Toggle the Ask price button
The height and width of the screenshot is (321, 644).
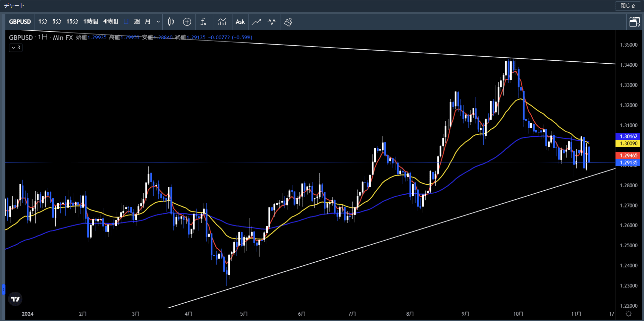[240, 22]
